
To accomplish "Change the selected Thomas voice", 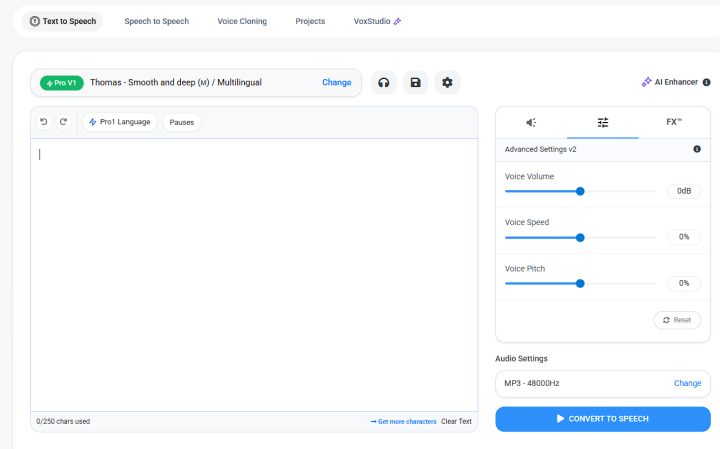I will pos(336,83).
